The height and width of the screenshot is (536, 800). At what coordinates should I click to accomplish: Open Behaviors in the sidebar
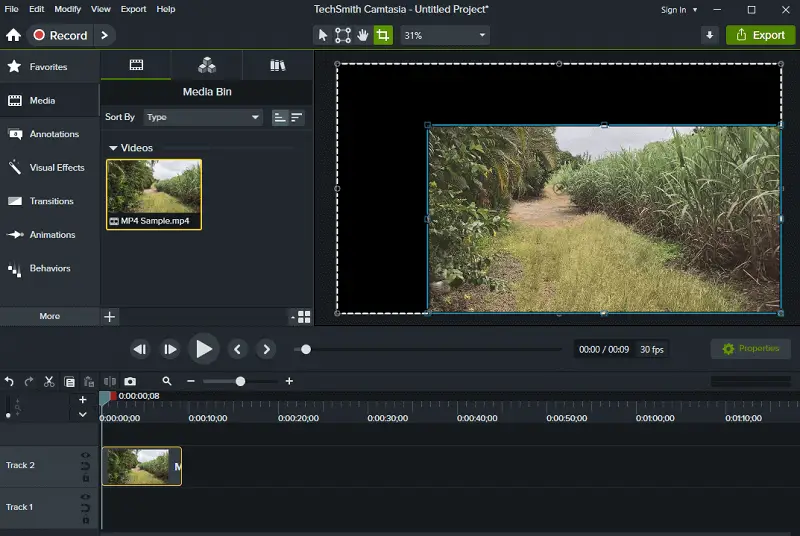[49, 268]
